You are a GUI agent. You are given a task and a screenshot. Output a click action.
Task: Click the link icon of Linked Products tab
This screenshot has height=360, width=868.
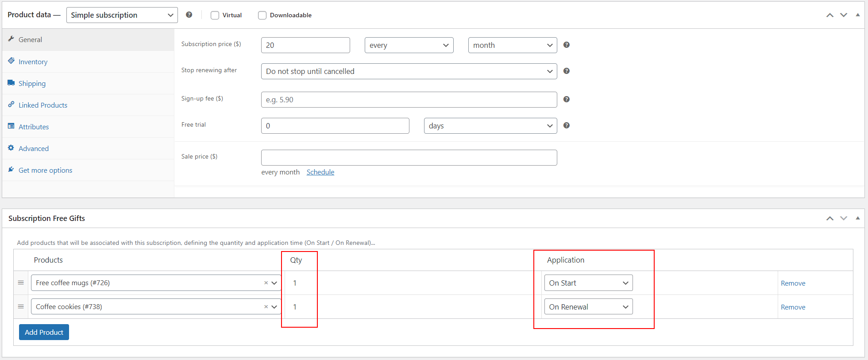(x=11, y=105)
